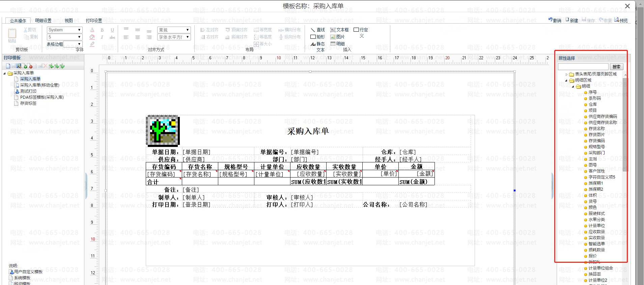Click page with green check icon
The width and height of the screenshot is (644, 285).
(x=25, y=66)
